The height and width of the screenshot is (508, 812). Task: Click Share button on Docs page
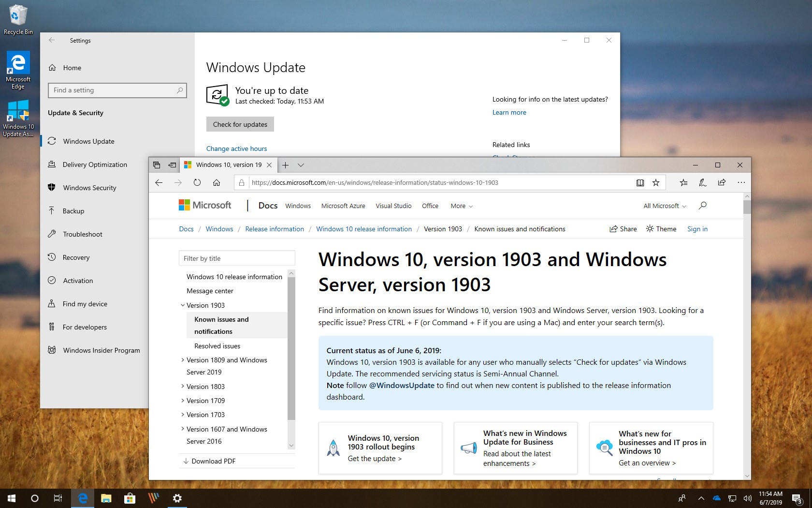point(623,229)
